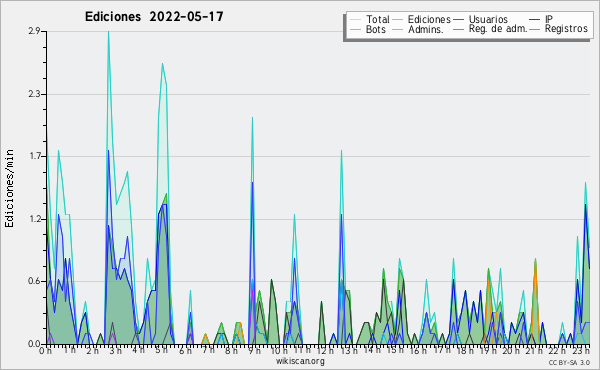Click the 'IP' legend label
Viewport: 600px width, 370px height.
pos(549,19)
